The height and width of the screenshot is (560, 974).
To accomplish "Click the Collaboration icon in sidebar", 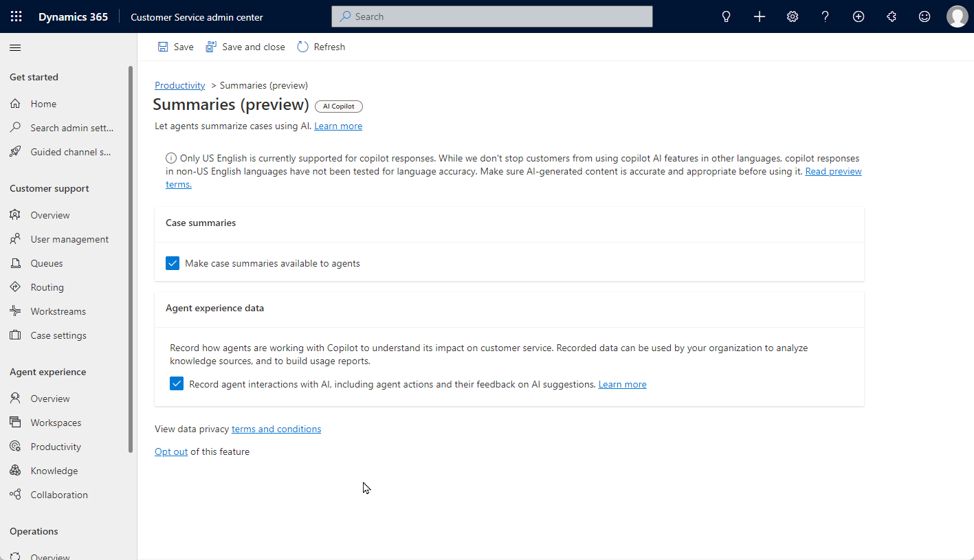I will tap(15, 495).
